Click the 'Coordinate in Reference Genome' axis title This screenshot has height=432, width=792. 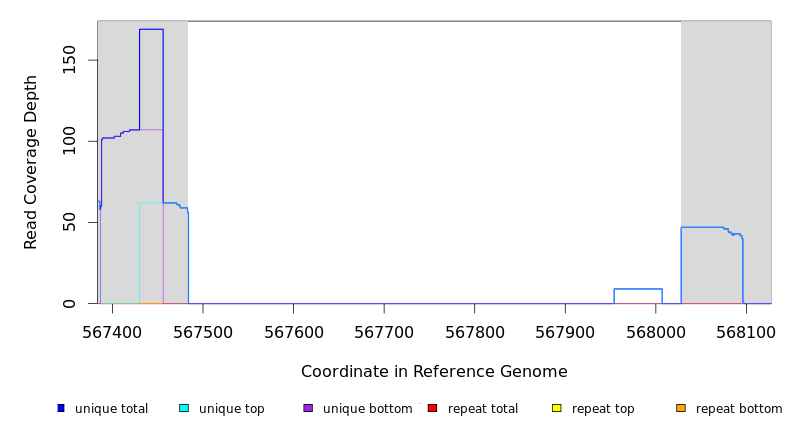pyautogui.click(x=434, y=372)
